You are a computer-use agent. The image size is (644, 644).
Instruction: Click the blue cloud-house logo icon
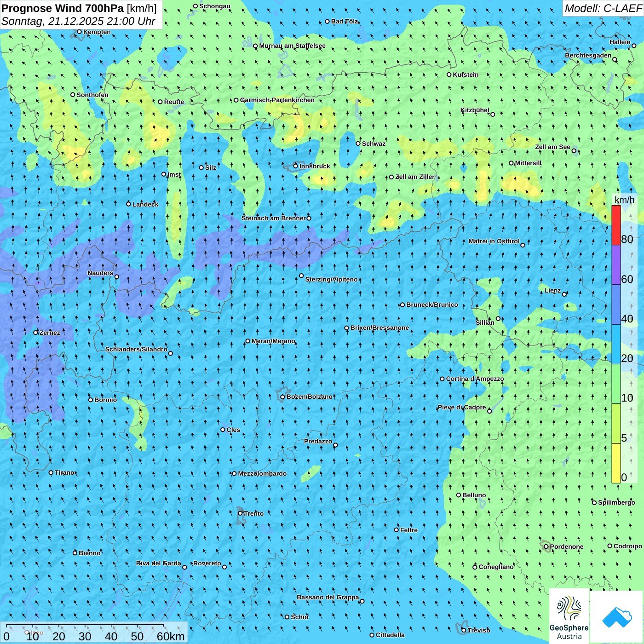617,617
